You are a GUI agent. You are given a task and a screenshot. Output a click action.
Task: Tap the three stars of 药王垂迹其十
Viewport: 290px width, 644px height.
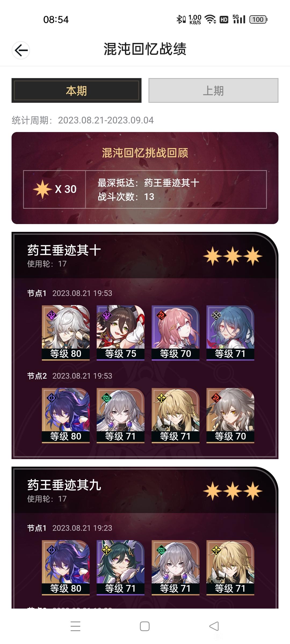click(x=233, y=256)
